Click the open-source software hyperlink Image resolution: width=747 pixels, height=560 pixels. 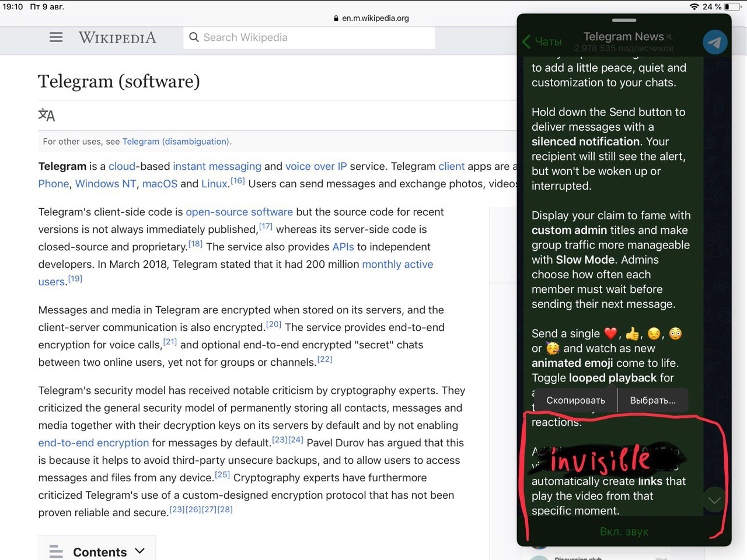coord(239,212)
